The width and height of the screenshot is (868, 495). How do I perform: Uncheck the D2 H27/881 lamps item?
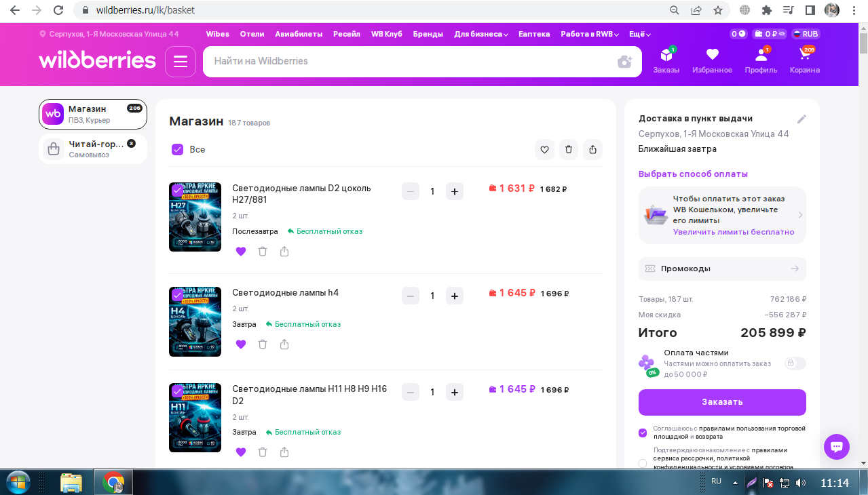point(178,191)
